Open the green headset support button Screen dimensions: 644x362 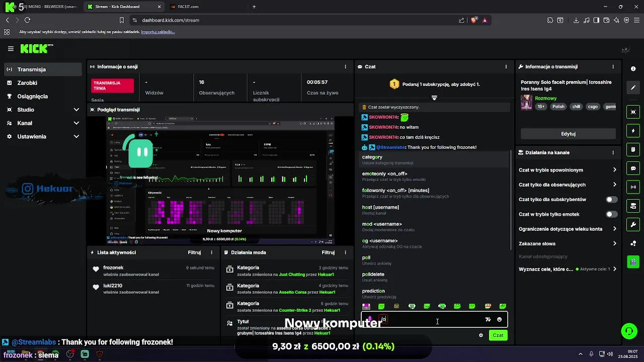[x=629, y=331]
